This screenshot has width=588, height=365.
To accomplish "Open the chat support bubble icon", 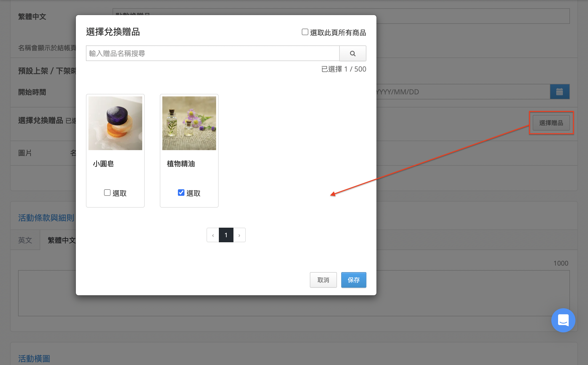I will click(x=563, y=320).
